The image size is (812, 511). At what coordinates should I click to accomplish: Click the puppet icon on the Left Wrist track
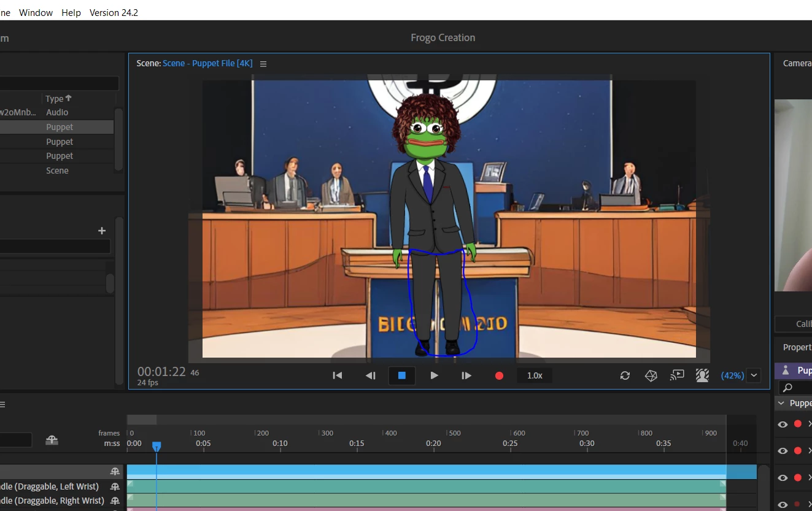(115, 486)
